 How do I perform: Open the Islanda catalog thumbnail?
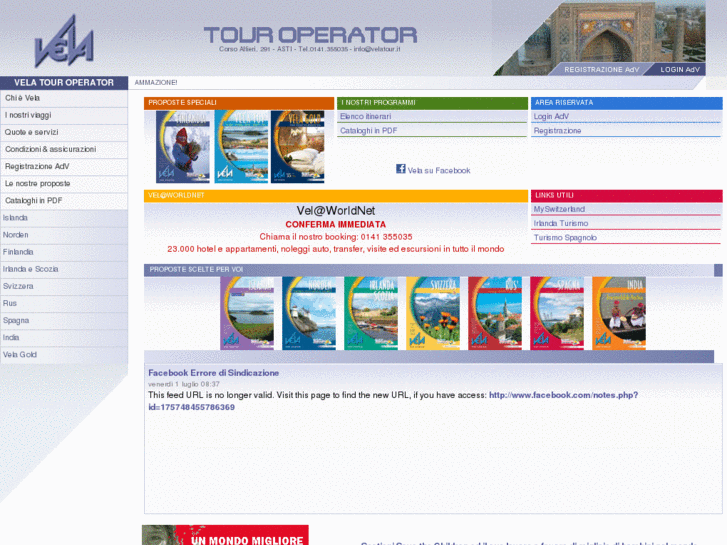pyautogui.click(x=247, y=313)
